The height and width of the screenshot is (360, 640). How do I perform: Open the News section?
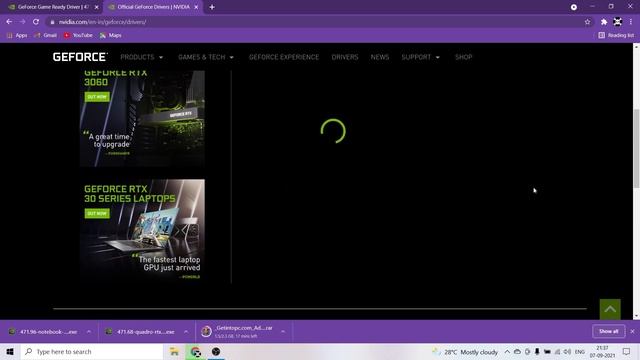pos(380,57)
